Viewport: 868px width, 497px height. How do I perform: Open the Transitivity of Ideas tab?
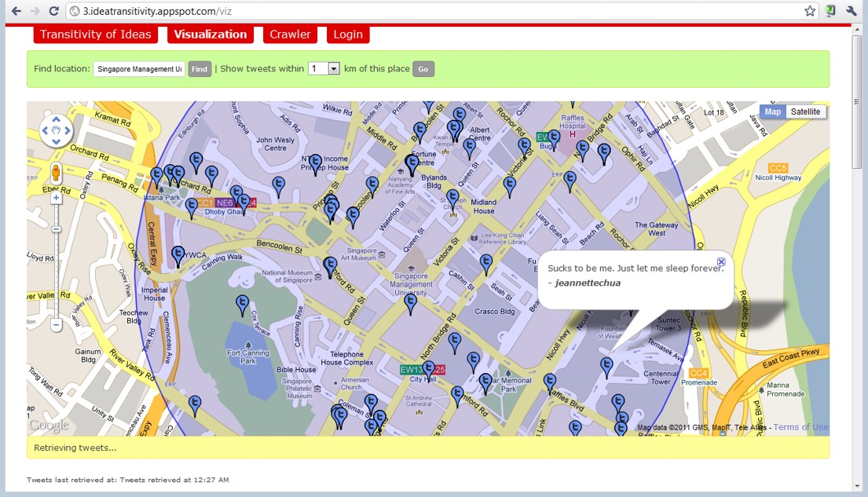click(96, 35)
